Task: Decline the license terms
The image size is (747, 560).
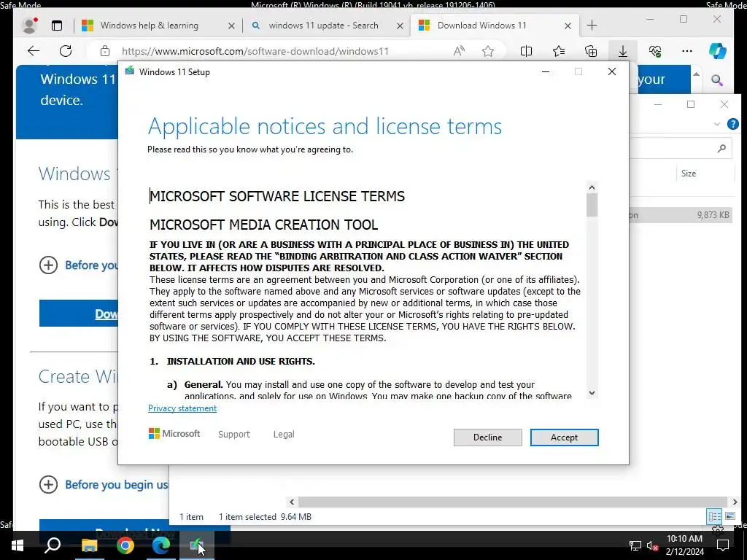Action: coord(487,437)
